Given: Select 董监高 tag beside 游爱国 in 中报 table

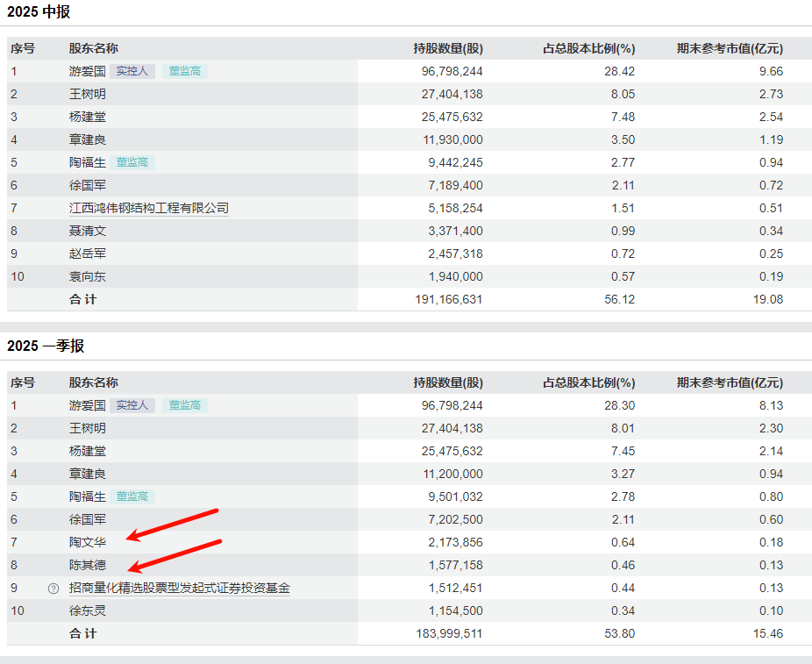Looking at the screenshot, I should tap(185, 71).
